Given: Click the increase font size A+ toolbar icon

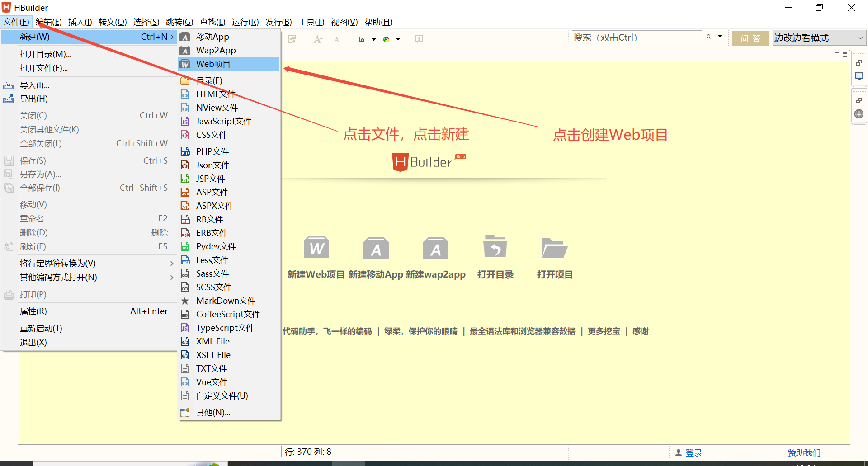Looking at the screenshot, I should [318, 39].
